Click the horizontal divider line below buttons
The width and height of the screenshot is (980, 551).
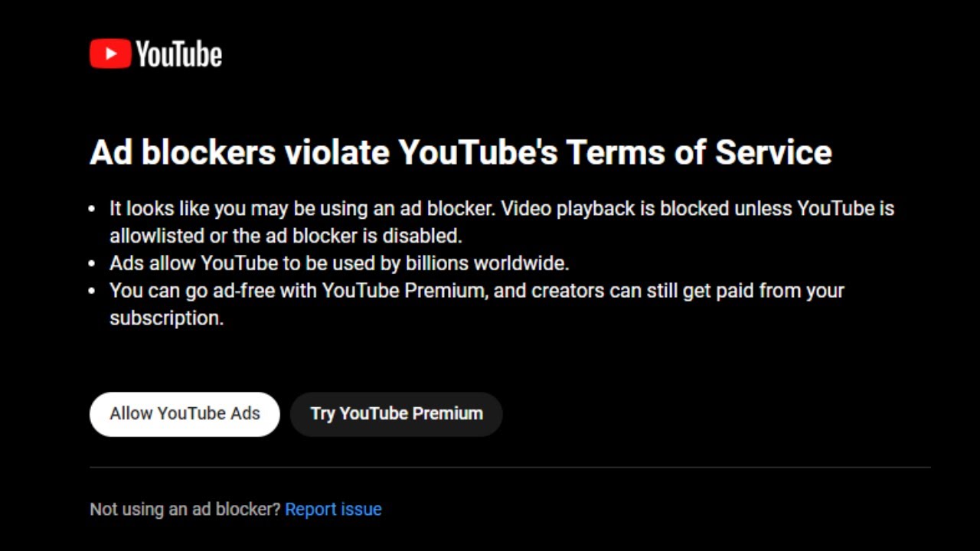point(510,467)
